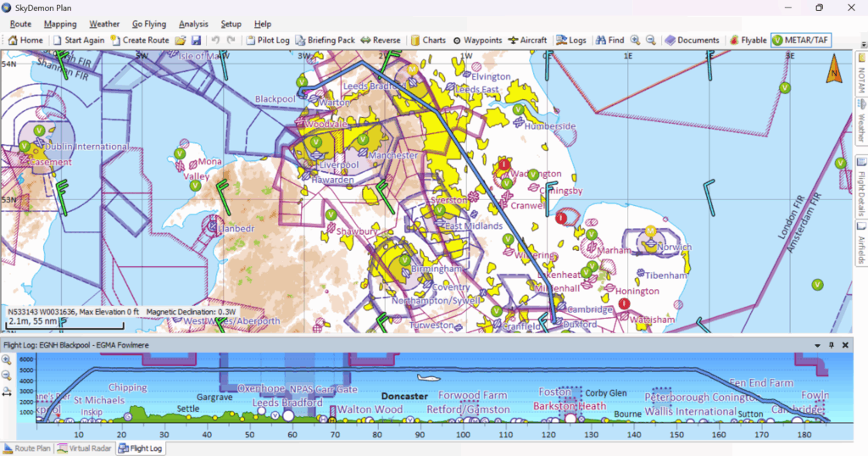The image size is (868, 456).
Task: Zoom in the flight log profile
Action: pos(7,359)
